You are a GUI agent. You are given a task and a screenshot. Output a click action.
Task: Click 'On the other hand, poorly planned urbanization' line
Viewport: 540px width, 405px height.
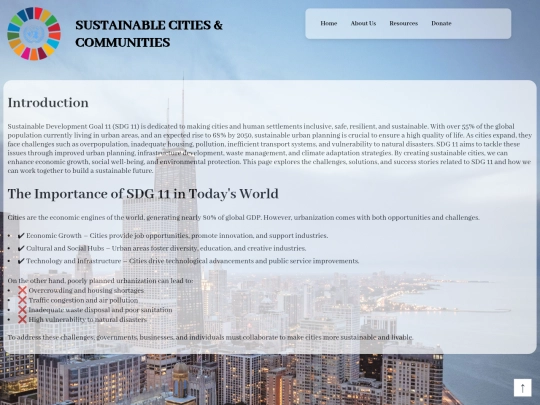pyautogui.click(x=100, y=281)
